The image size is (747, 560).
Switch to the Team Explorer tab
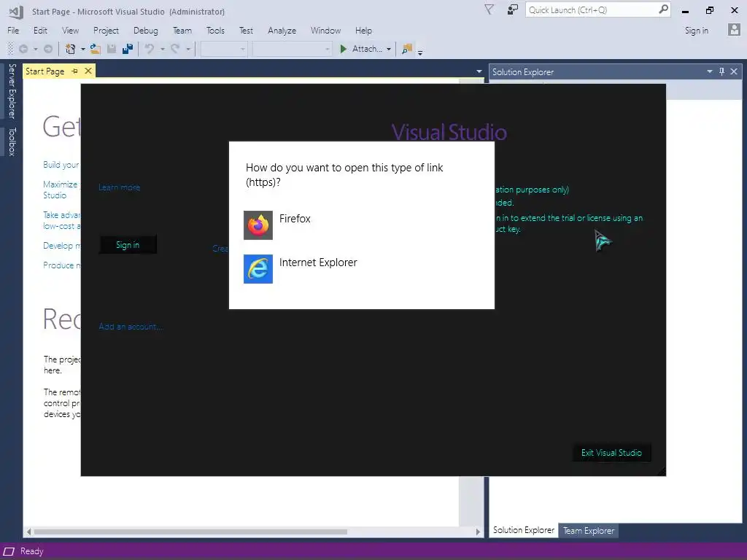589,531
